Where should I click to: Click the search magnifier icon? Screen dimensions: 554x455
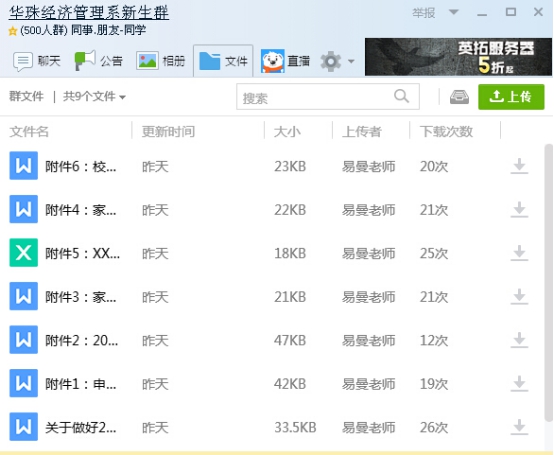[401, 96]
